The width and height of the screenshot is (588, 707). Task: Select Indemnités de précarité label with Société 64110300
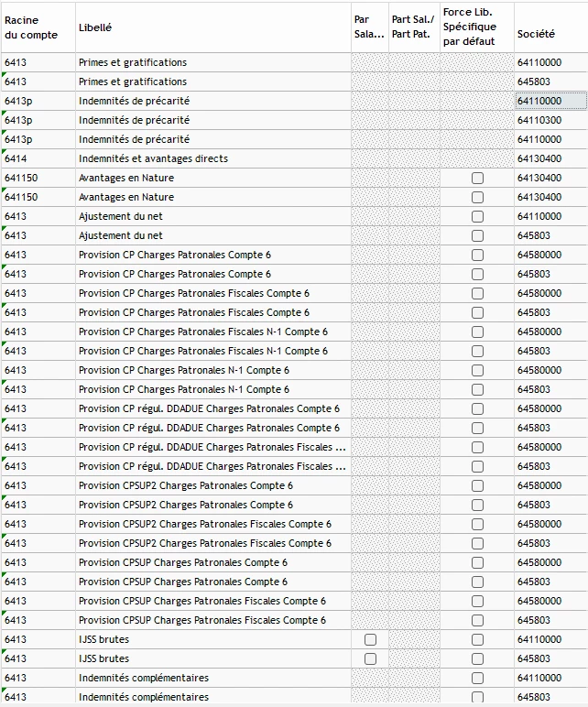(134, 120)
